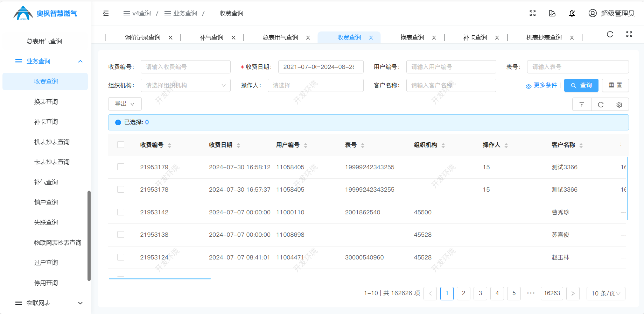Viewport: 644px width, 314px height.
Task: Open 销户查询 in the sidebar
Action: coord(46,202)
